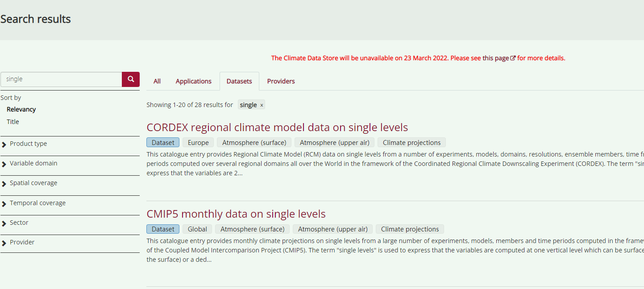Click 'Showing 1-20 of 28 results for' text
Screen dimensions: 644x289
[190, 105]
